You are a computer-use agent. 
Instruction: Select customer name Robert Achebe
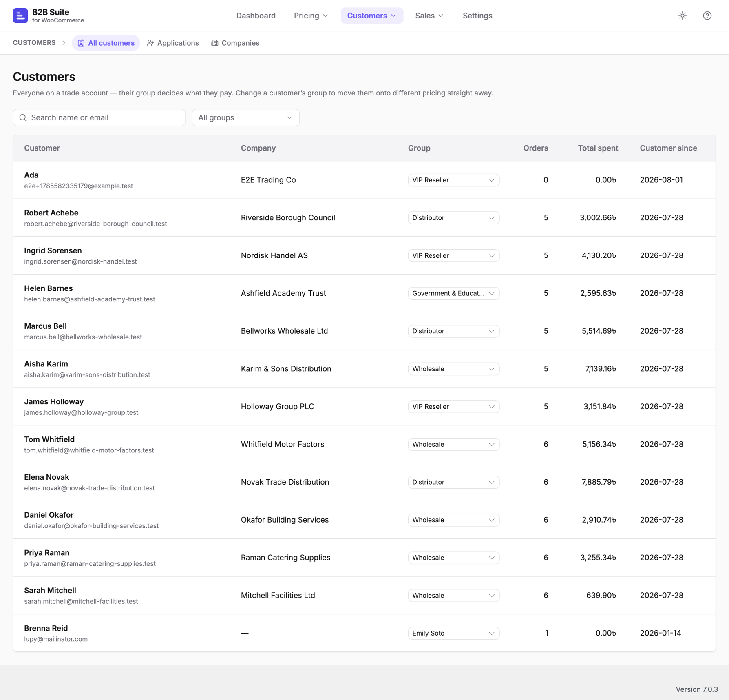point(51,213)
